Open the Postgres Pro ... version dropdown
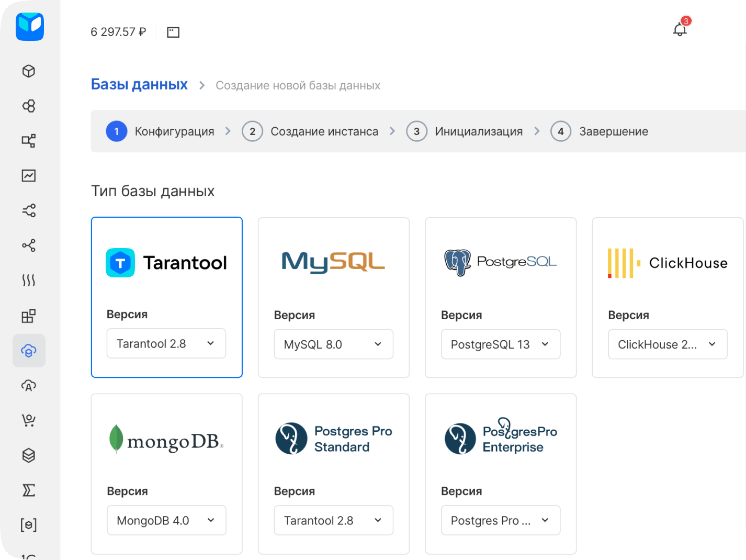 (501, 520)
